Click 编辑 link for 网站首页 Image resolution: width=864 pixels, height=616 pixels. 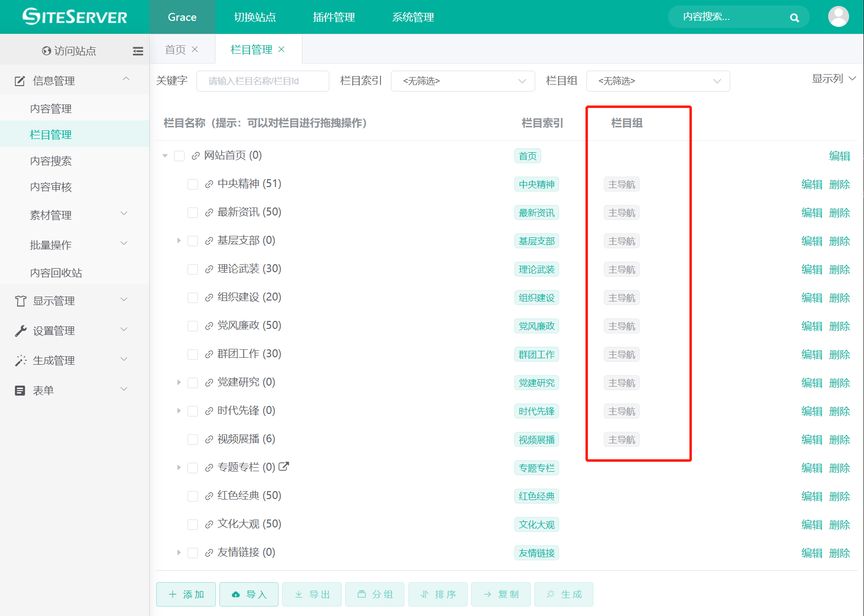coord(840,155)
